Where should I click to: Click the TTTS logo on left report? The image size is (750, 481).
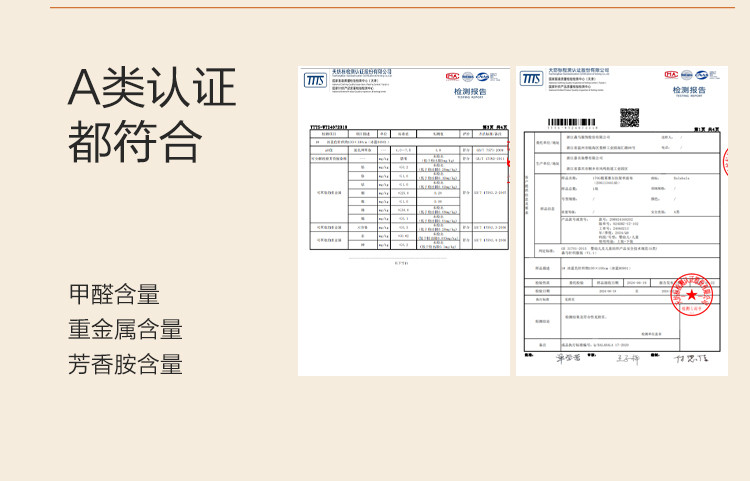(x=315, y=81)
